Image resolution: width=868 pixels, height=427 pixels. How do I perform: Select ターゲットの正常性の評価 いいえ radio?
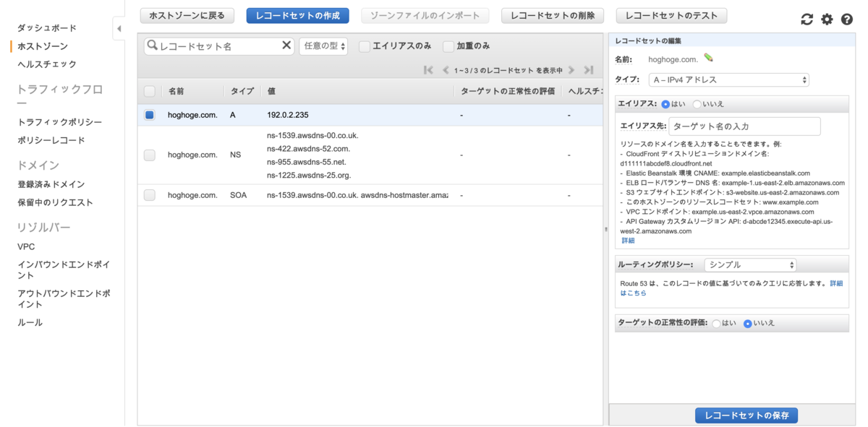click(748, 324)
